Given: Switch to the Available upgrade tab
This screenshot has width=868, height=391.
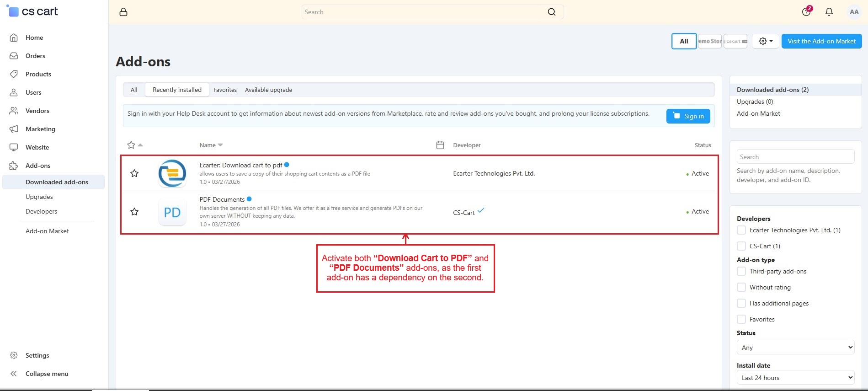Looking at the screenshot, I should click(x=268, y=90).
